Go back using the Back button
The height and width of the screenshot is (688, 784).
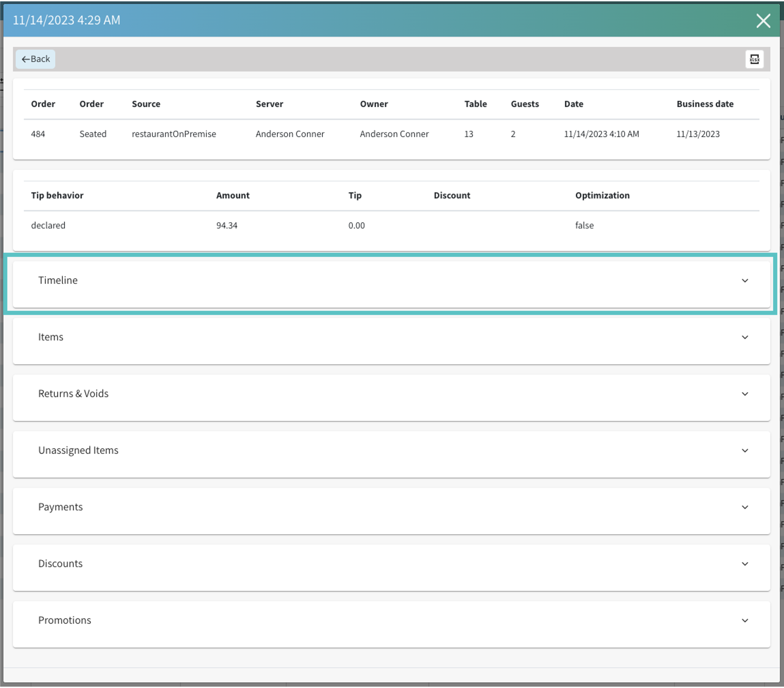coord(36,59)
